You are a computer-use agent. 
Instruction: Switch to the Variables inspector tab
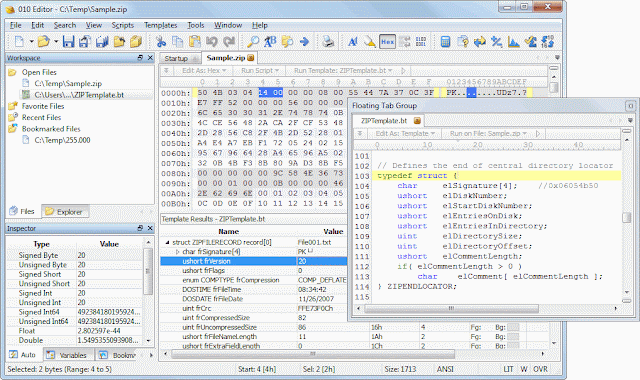[68, 355]
